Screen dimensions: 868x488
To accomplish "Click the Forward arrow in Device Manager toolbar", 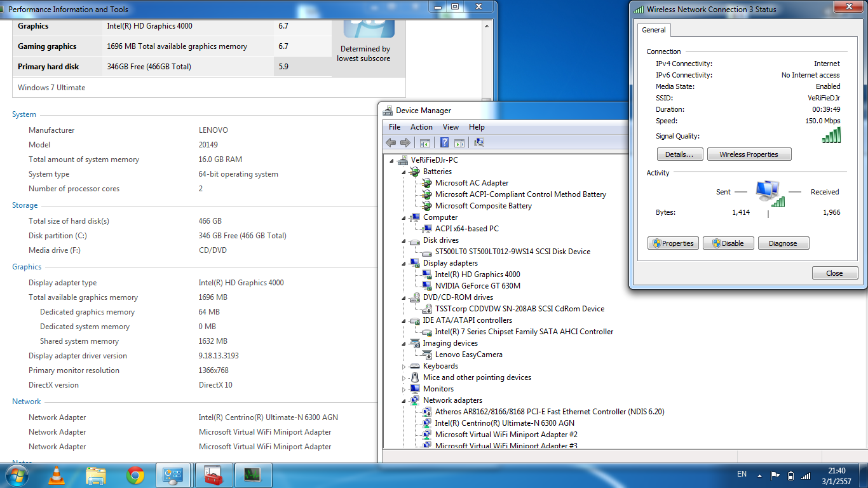I will (405, 143).
